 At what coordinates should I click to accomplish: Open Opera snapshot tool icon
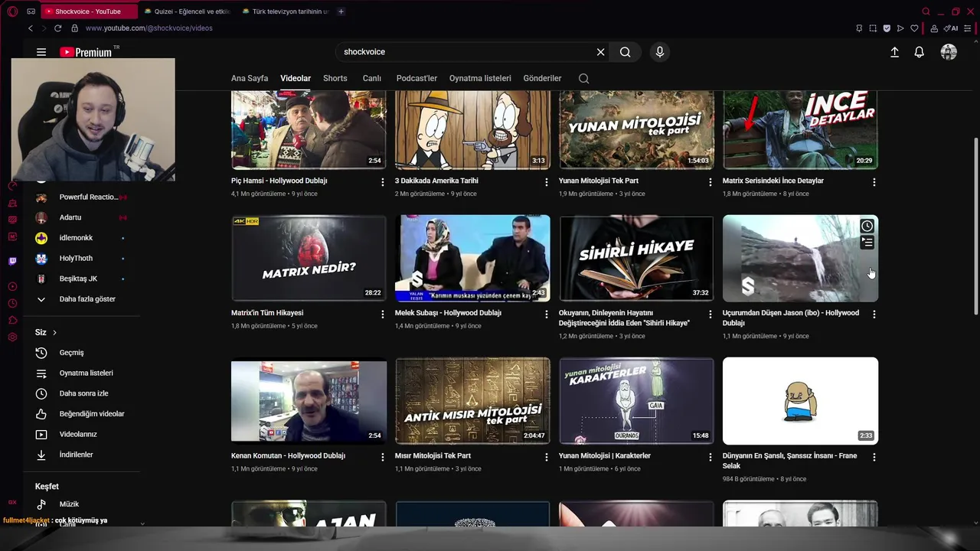(x=873, y=28)
